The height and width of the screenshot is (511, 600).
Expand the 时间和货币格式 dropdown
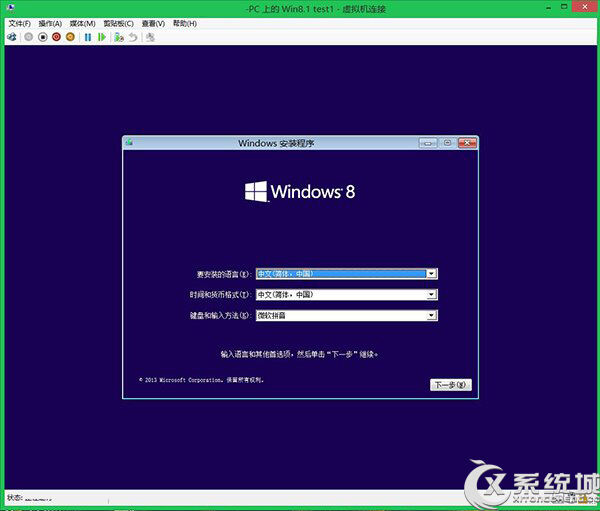pyautogui.click(x=432, y=294)
